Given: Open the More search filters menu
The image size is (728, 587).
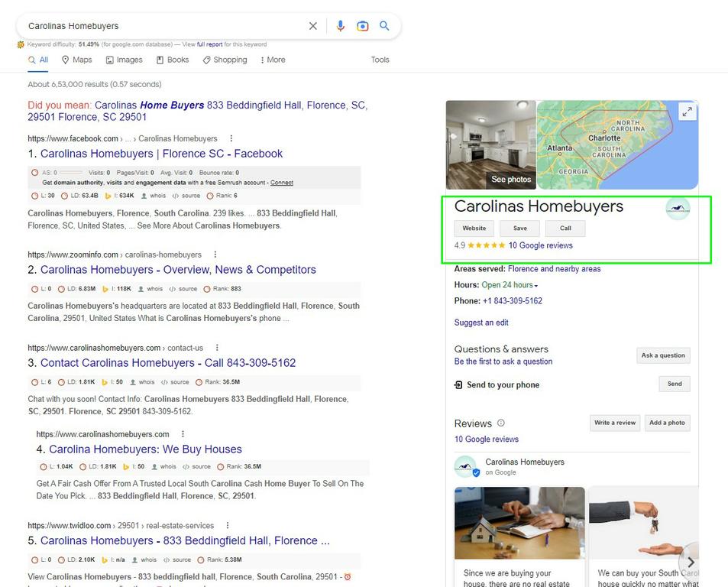Looking at the screenshot, I should (x=273, y=60).
